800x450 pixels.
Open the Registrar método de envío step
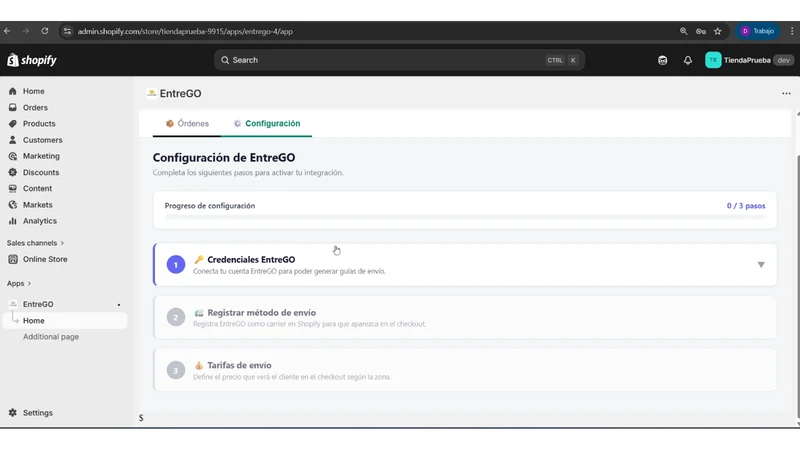tap(465, 317)
